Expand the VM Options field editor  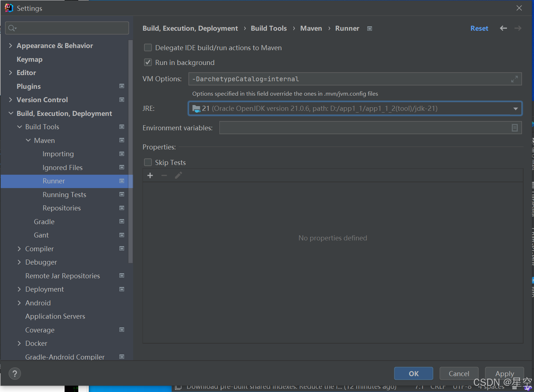pos(515,79)
